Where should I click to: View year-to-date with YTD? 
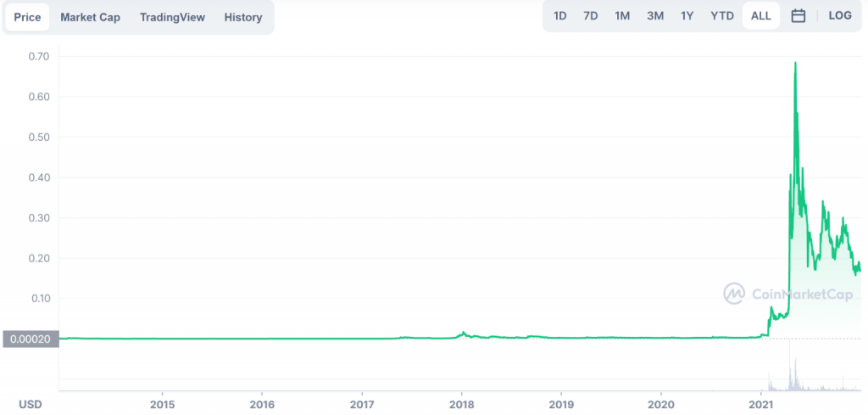(722, 16)
